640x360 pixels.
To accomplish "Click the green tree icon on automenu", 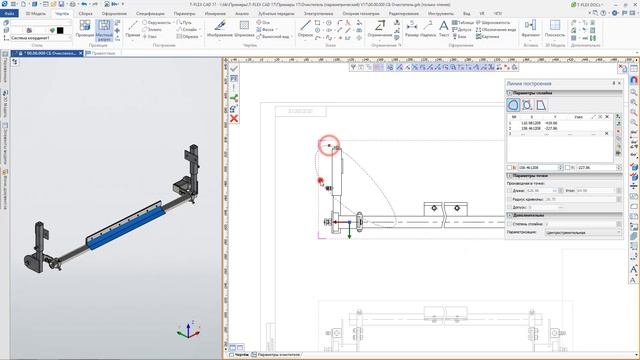I will [234, 98].
